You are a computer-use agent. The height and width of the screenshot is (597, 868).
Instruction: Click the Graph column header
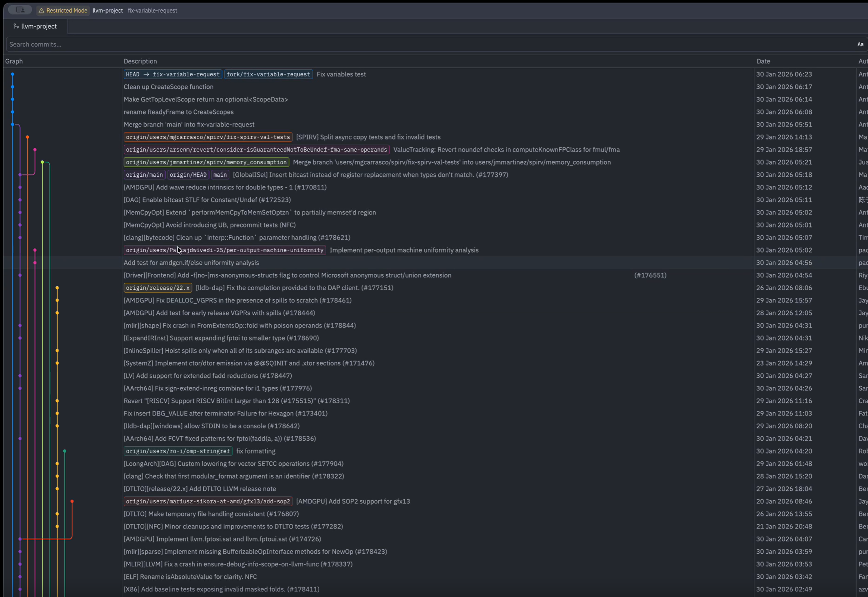click(14, 61)
